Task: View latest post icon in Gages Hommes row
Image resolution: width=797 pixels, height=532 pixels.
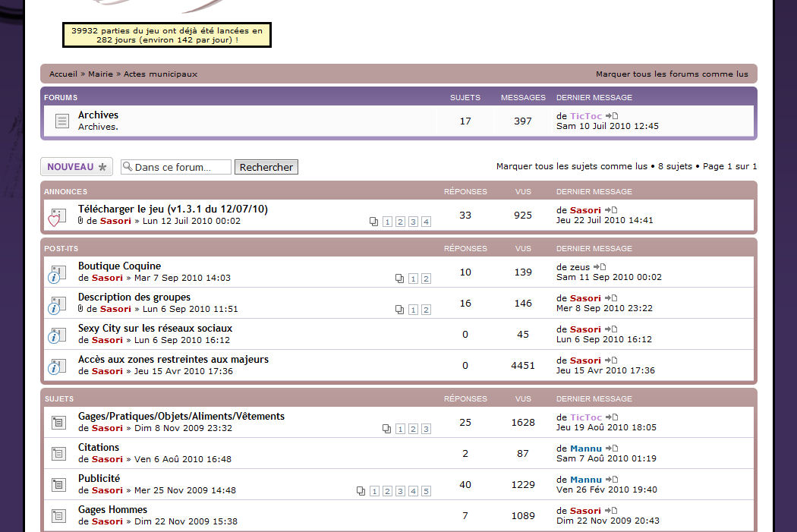Action: (611, 511)
